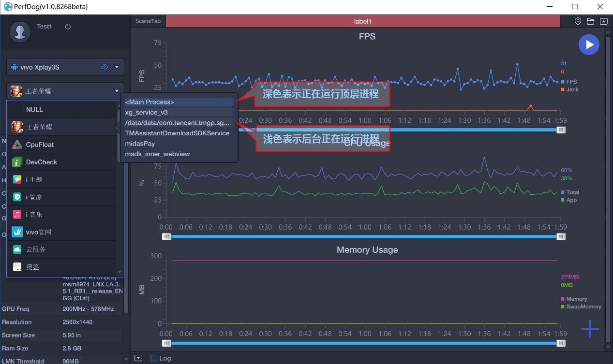Click the location pin icon near label1
The width and height of the screenshot is (613, 364).
point(577,21)
